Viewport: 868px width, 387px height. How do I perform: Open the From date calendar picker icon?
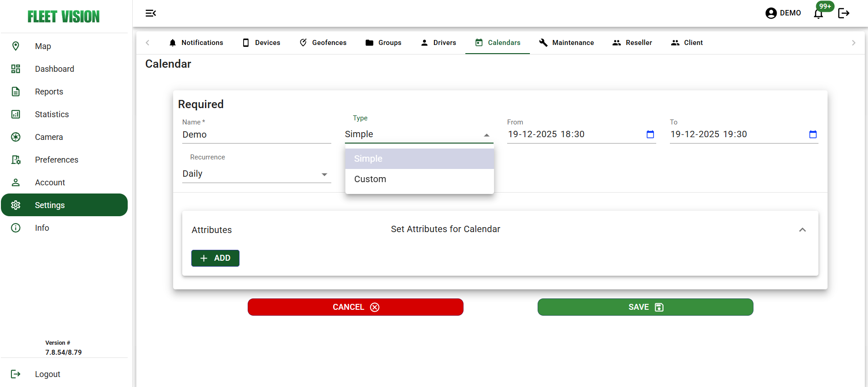(650, 134)
